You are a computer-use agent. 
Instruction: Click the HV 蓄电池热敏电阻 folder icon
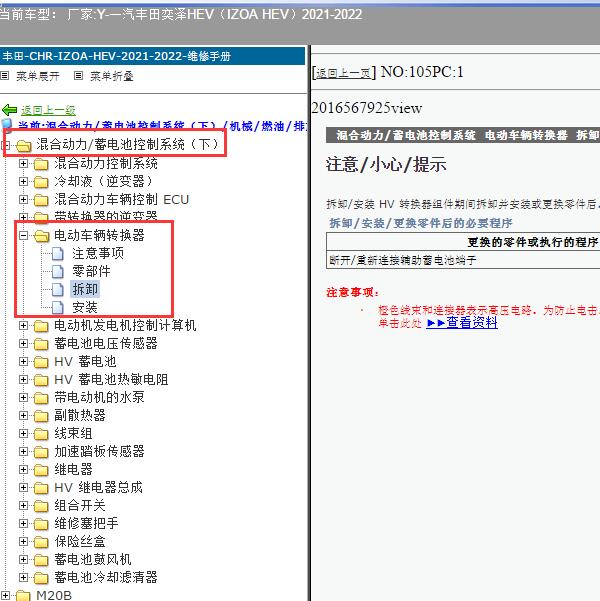pyautogui.click(x=41, y=380)
